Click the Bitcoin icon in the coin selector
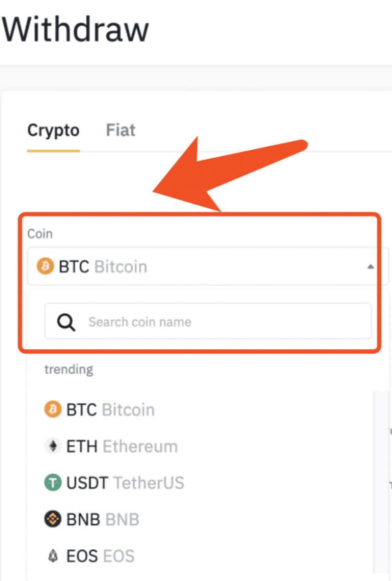This screenshot has height=581, width=392. 45,266
